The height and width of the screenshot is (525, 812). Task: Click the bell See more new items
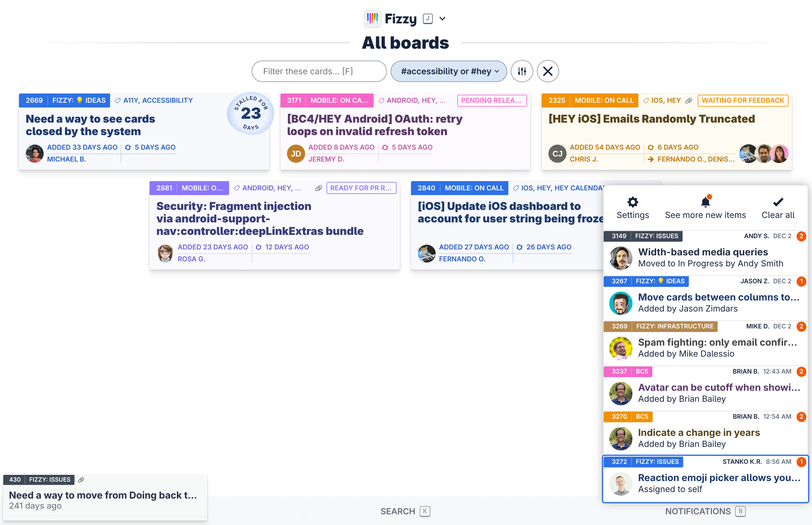[x=705, y=202]
